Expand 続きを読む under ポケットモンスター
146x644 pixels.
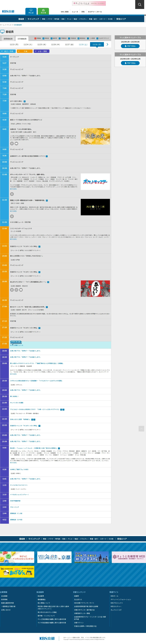point(13,189)
